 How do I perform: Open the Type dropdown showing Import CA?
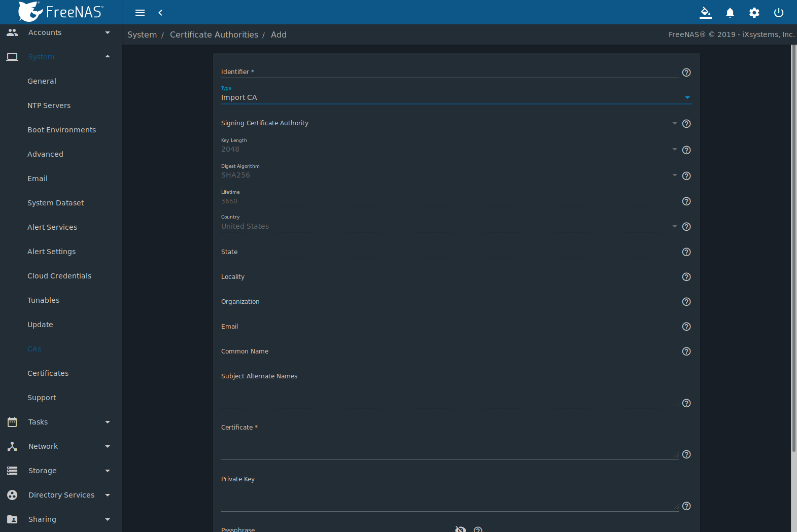456,97
